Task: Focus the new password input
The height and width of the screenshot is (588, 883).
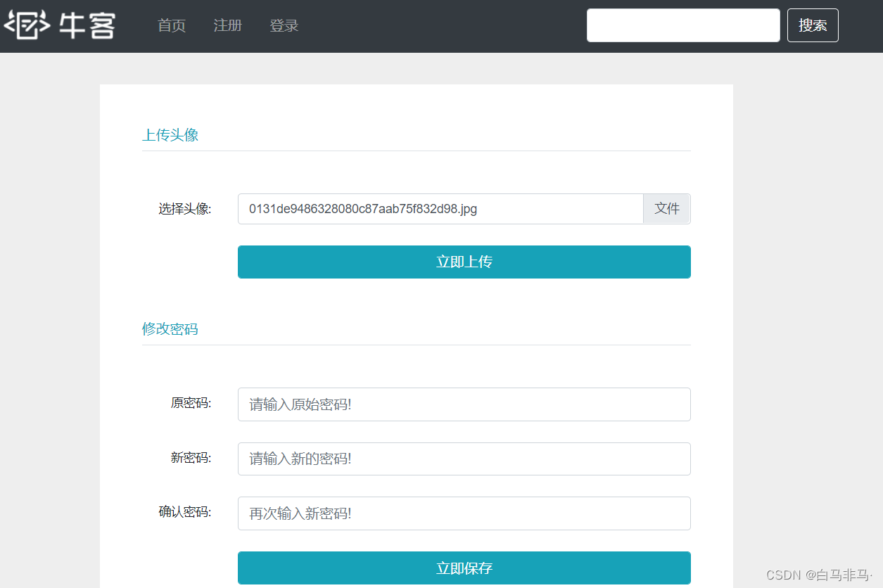Action: tap(464, 459)
